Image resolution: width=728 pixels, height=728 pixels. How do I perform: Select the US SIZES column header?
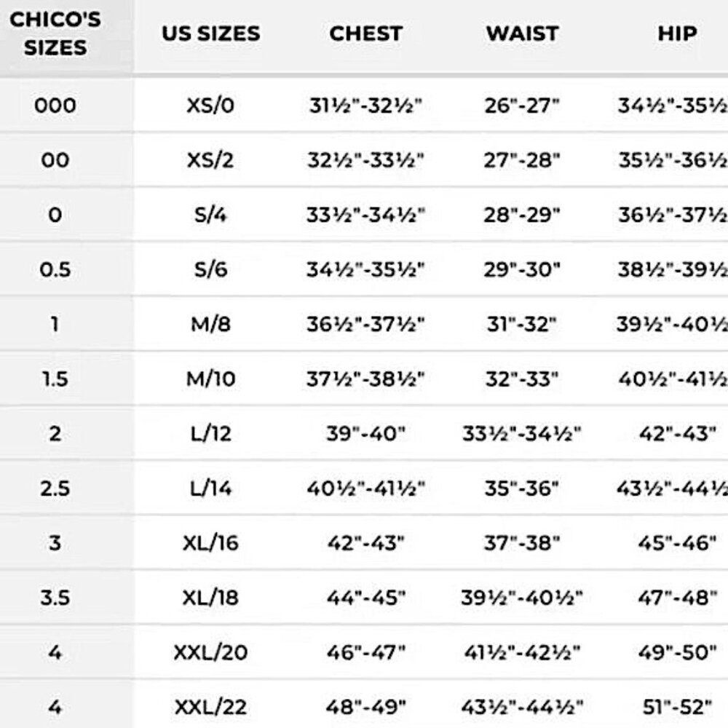coord(211,33)
